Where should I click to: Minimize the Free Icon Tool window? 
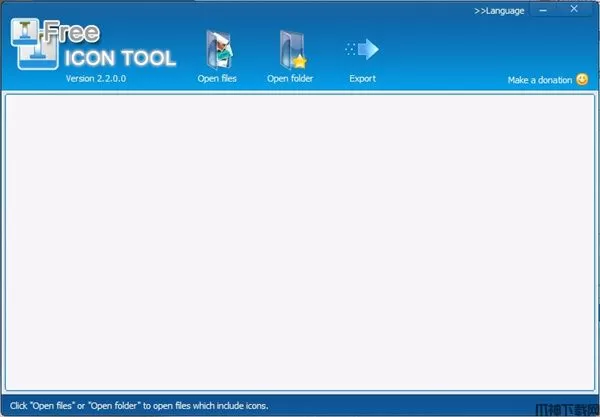pos(543,10)
